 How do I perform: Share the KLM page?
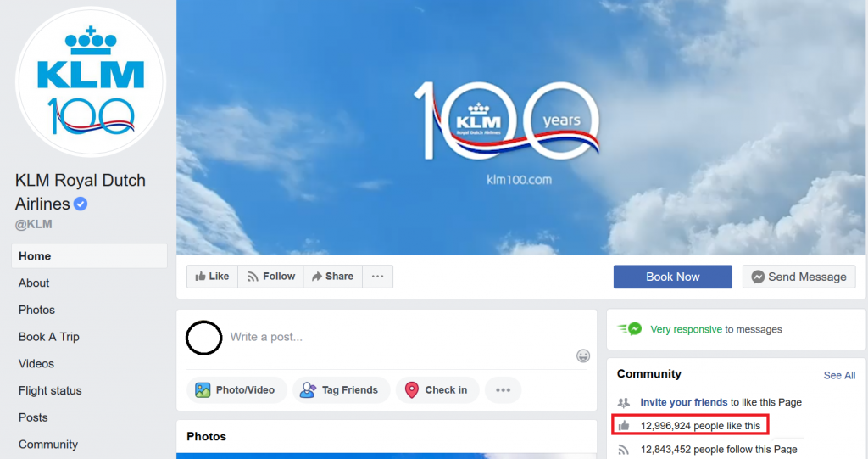point(332,277)
